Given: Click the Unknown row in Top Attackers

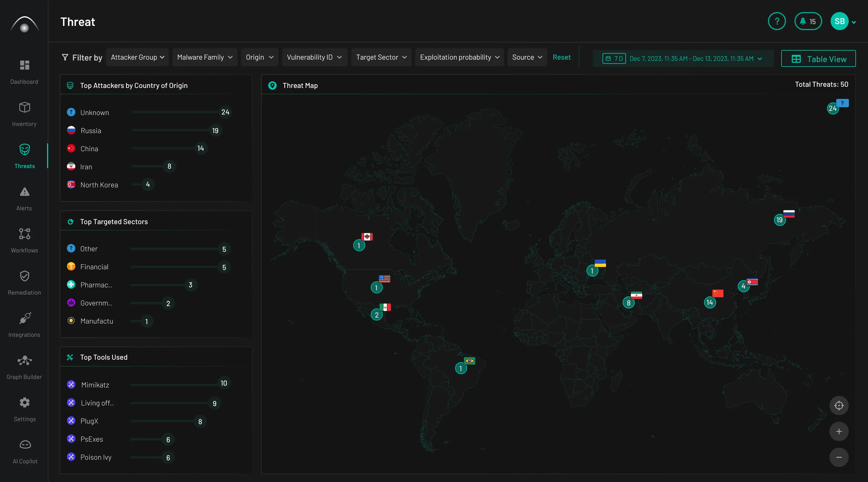Looking at the screenshot, I should [149, 112].
